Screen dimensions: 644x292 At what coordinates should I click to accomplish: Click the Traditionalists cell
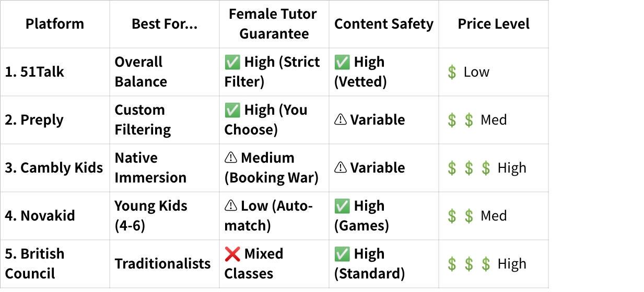point(162,264)
